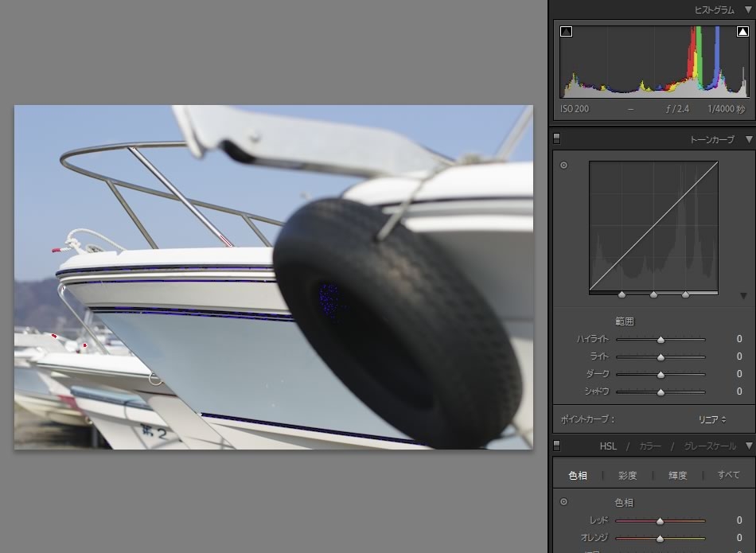The image size is (756, 553).
Task: Select the 彩度 tab
Action: 627,475
